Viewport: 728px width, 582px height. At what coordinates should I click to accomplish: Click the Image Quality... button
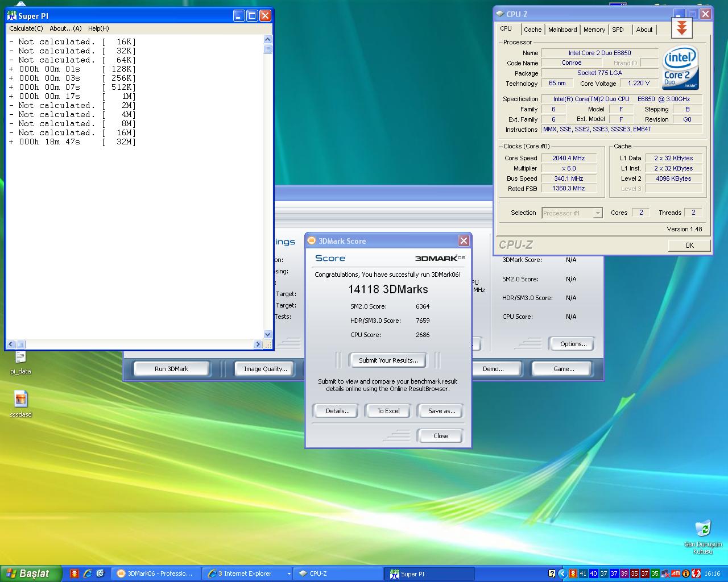(x=265, y=369)
